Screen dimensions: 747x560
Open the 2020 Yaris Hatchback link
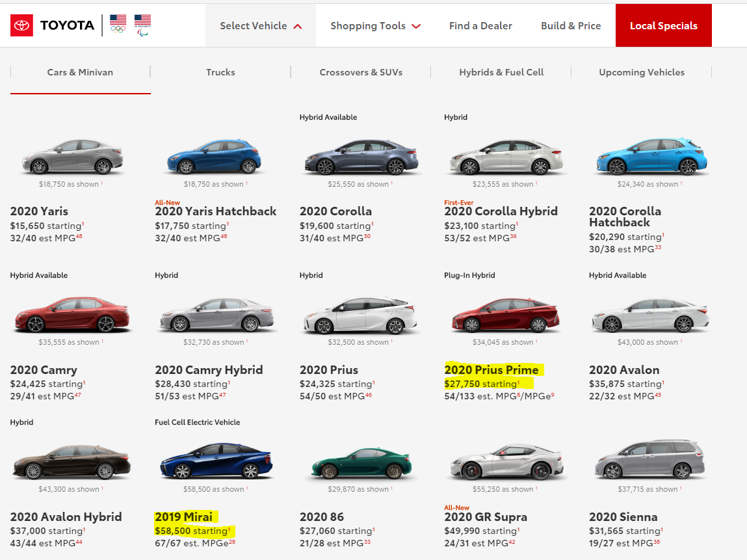215,211
